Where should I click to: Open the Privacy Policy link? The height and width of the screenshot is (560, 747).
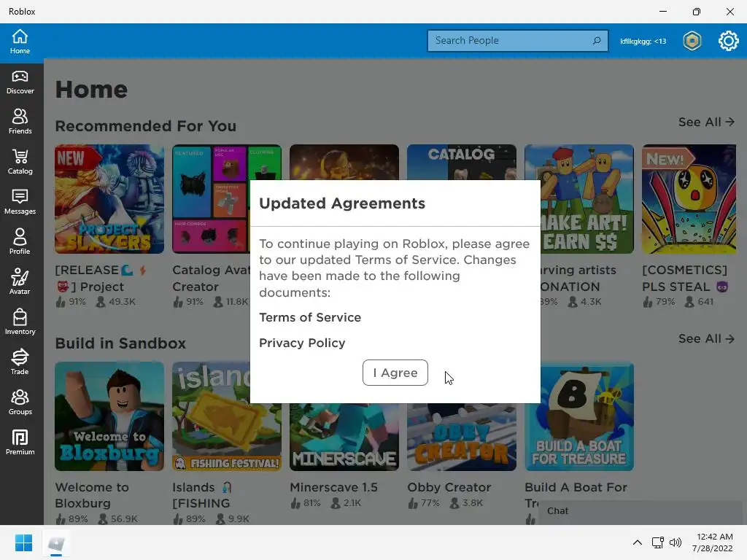(x=302, y=343)
